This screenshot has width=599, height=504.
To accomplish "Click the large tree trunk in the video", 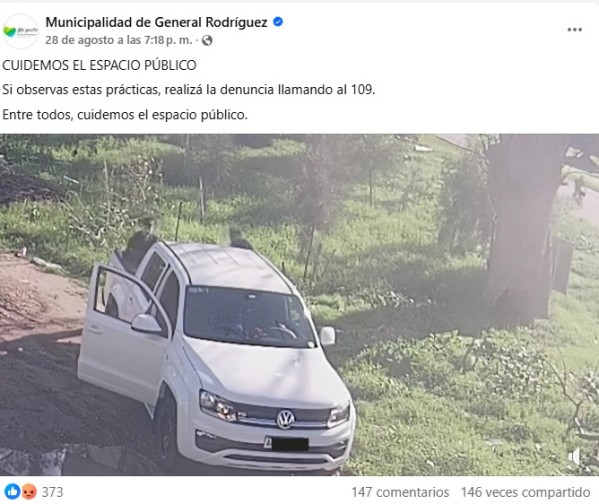I will (524, 229).
